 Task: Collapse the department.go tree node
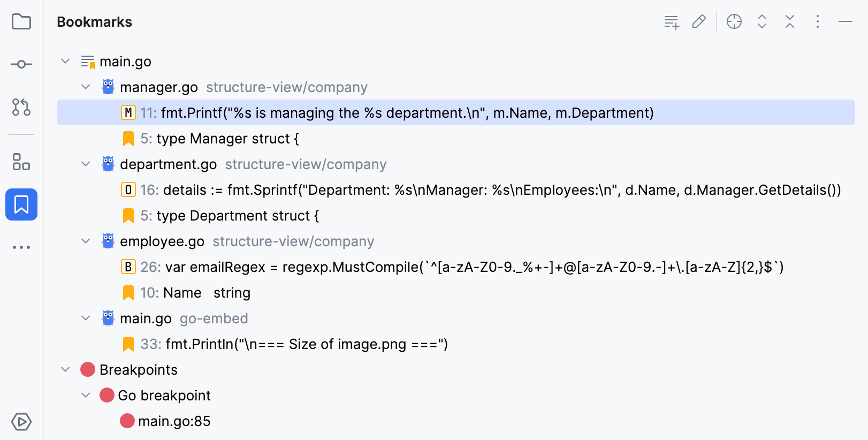coord(86,164)
